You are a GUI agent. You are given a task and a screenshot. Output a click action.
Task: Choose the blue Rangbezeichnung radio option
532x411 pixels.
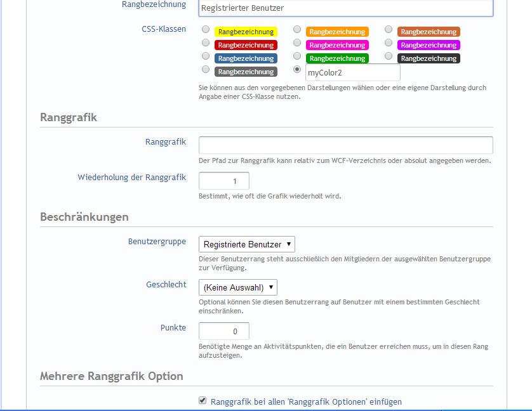[x=206, y=56]
